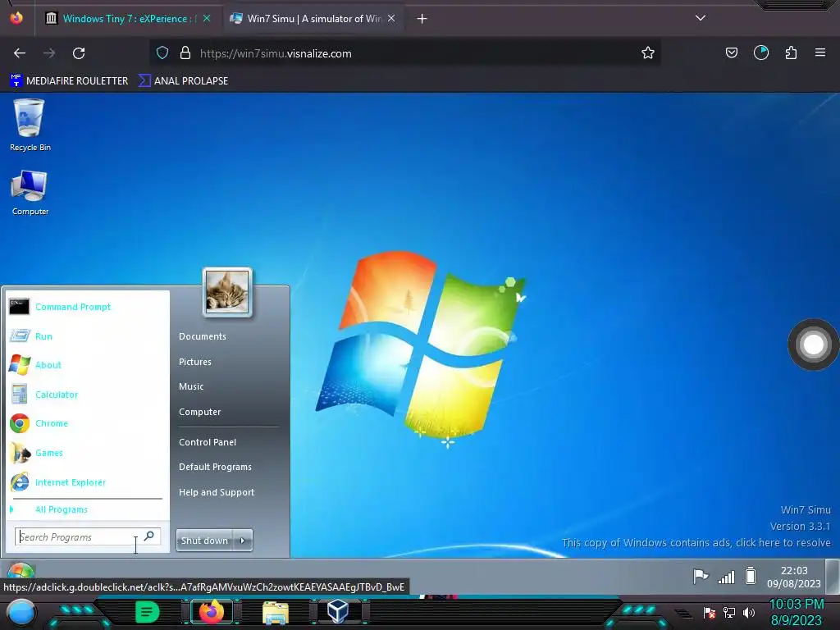Viewport: 840px width, 630px height.
Task: Open the green notes app in host taskbar
Action: point(147,612)
